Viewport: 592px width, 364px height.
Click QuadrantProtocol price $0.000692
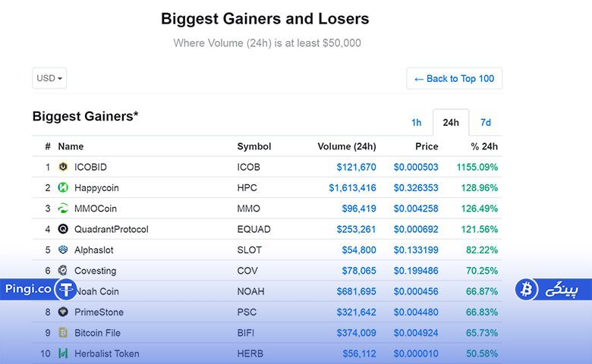point(416,229)
